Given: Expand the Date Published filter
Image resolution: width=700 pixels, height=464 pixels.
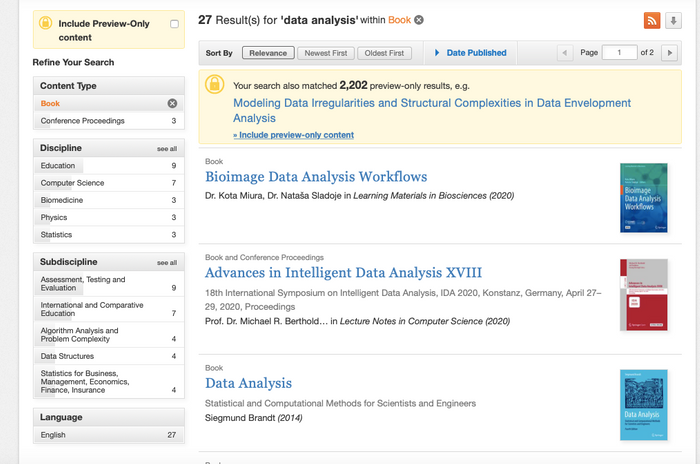Looking at the screenshot, I should pos(471,53).
